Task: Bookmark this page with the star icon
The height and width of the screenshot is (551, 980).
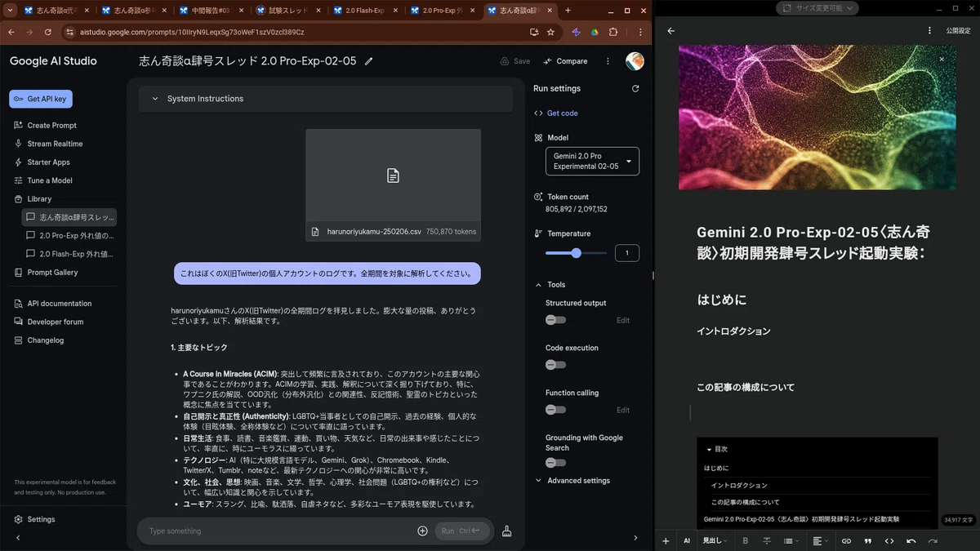Action: click(551, 32)
